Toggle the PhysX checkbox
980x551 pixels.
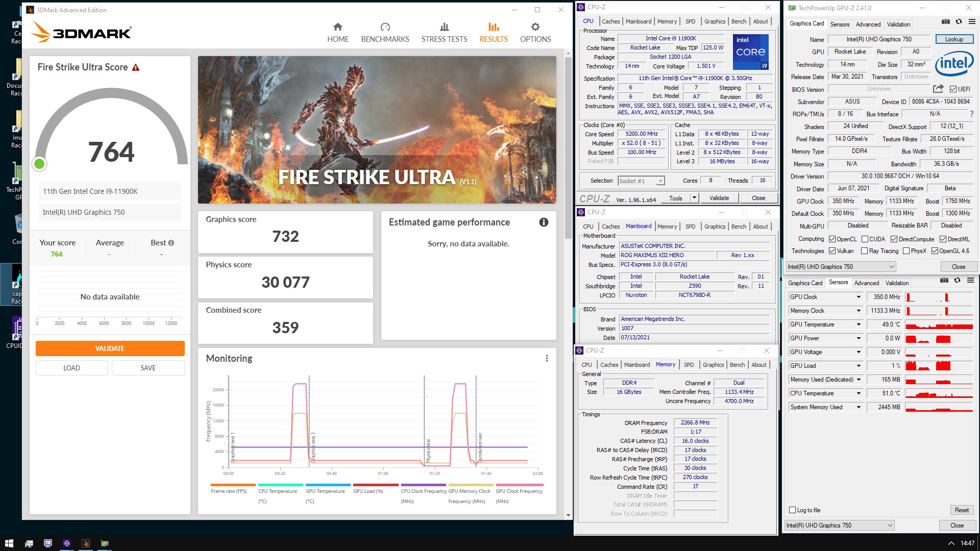(906, 251)
